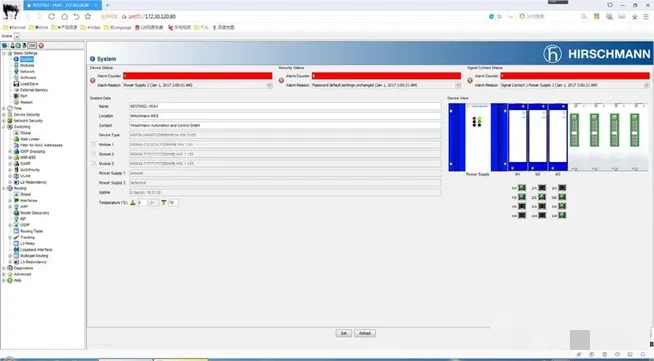
Task: Open the Online tab
Action: [7, 36]
